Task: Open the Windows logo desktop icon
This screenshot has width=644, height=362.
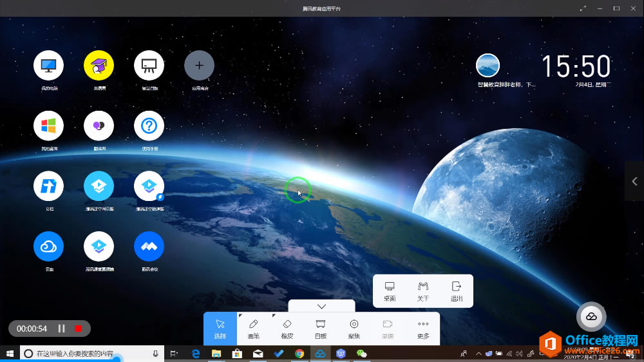Action: tap(48, 126)
